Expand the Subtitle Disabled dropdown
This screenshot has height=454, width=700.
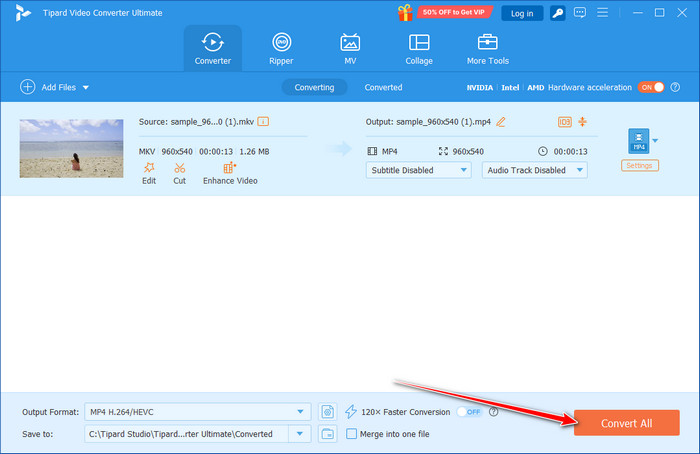tap(419, 170)
